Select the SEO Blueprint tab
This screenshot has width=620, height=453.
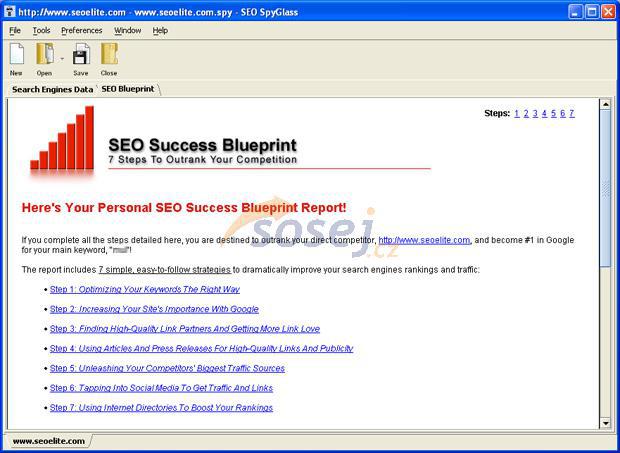[x=128, y=89]
